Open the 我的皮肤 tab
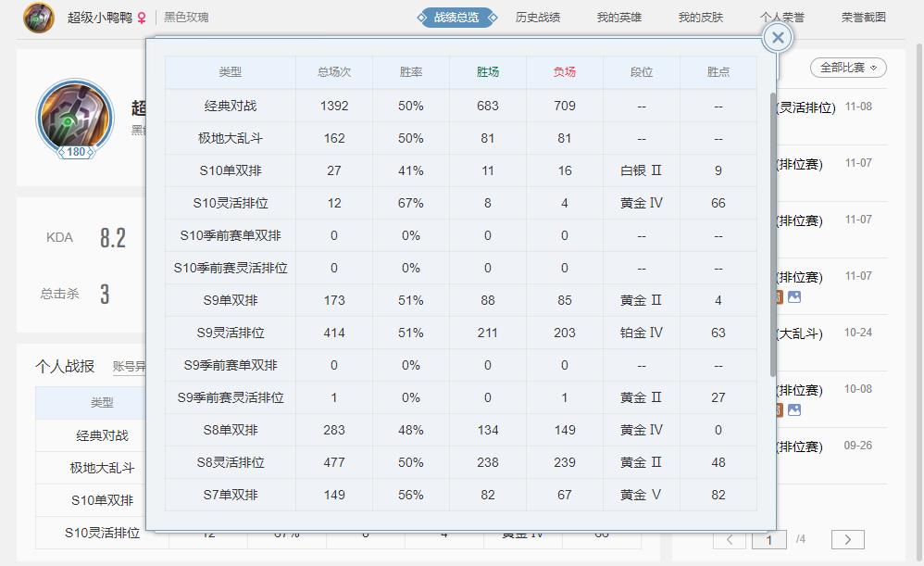The width and height of the screenshot is (924, 566). tap(700, 18)
